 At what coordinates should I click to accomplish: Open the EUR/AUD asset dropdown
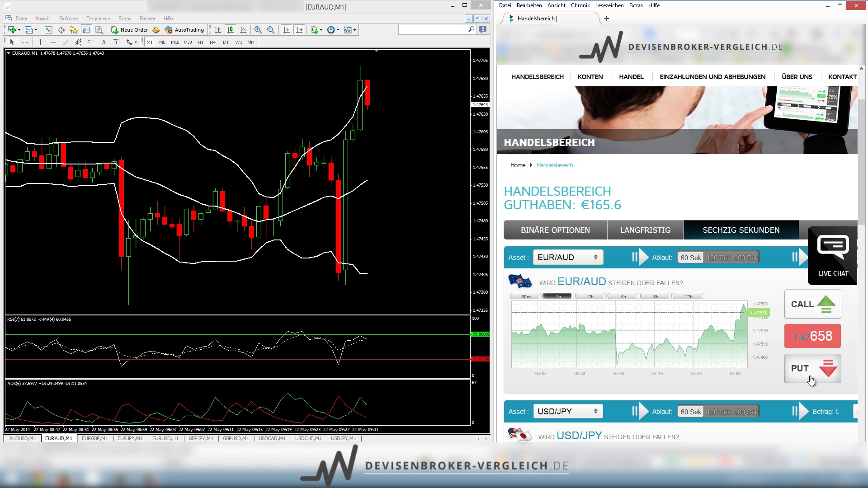568,257
